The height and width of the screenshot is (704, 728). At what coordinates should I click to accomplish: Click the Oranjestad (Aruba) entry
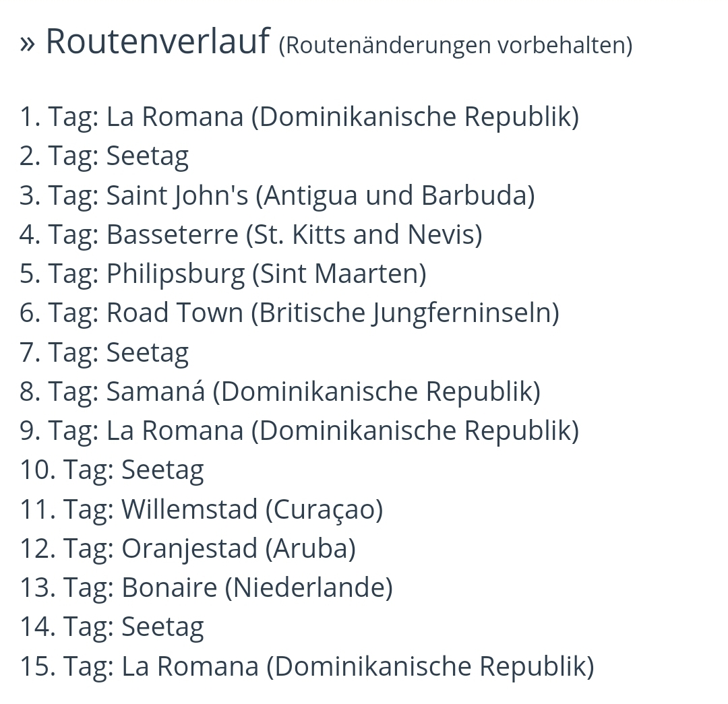[187, 548]
